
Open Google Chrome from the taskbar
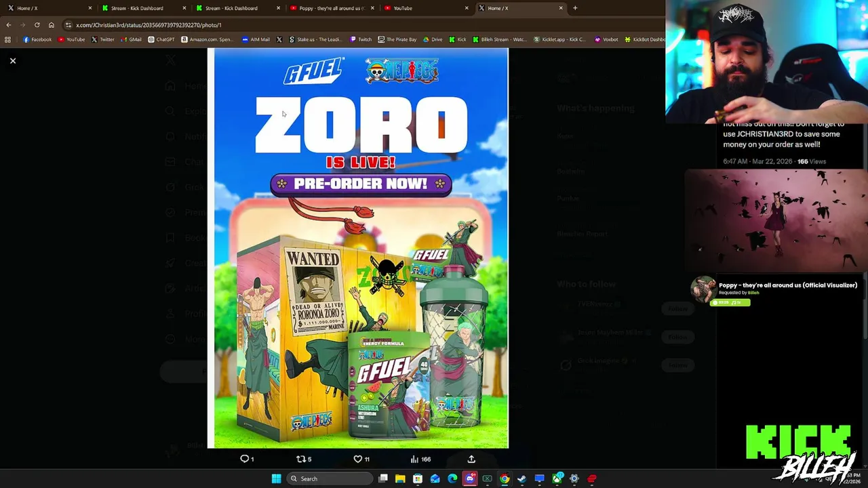tap(505, 479)
